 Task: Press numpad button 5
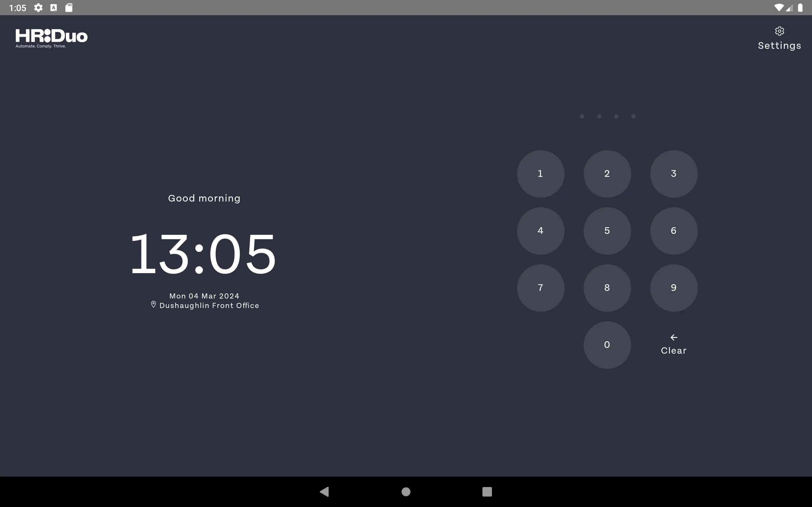pyautogui.click(x=607, y=230)
